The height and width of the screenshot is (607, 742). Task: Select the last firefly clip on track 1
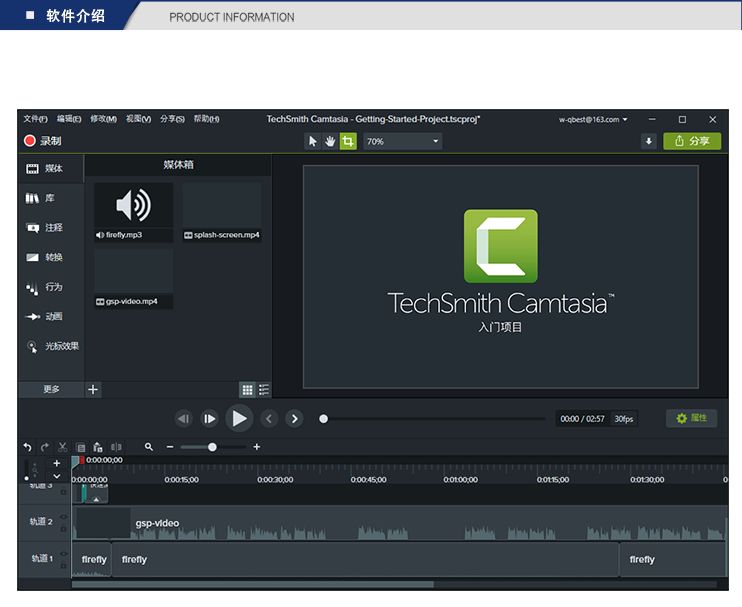click(673, 560)
